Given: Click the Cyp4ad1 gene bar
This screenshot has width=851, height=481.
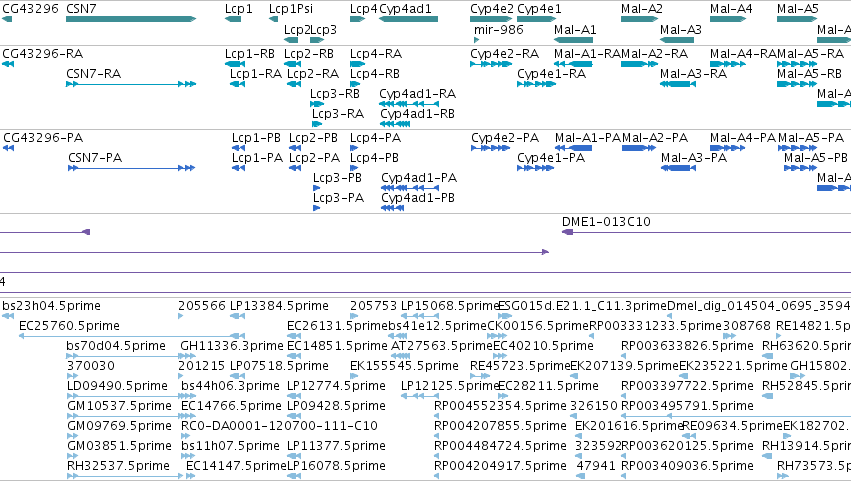Looking at the screenshot, I should coord(409,19).
